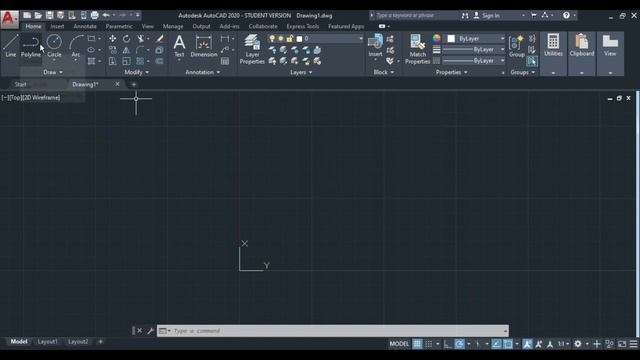640x360 pixels.
Task: Click the keyword search box in title bar
Action: pyautogui.click(x=416, y=16)
